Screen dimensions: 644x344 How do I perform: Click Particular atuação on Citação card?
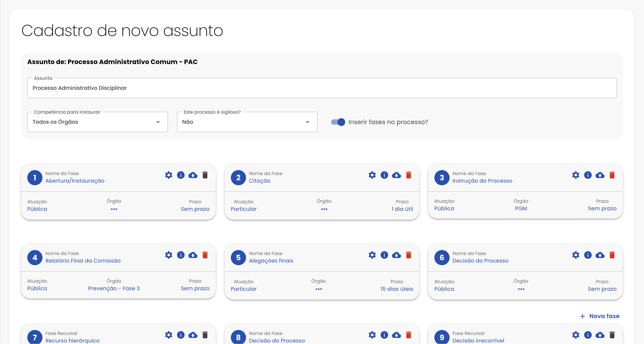pyautogui.click(x=244, y=209)
